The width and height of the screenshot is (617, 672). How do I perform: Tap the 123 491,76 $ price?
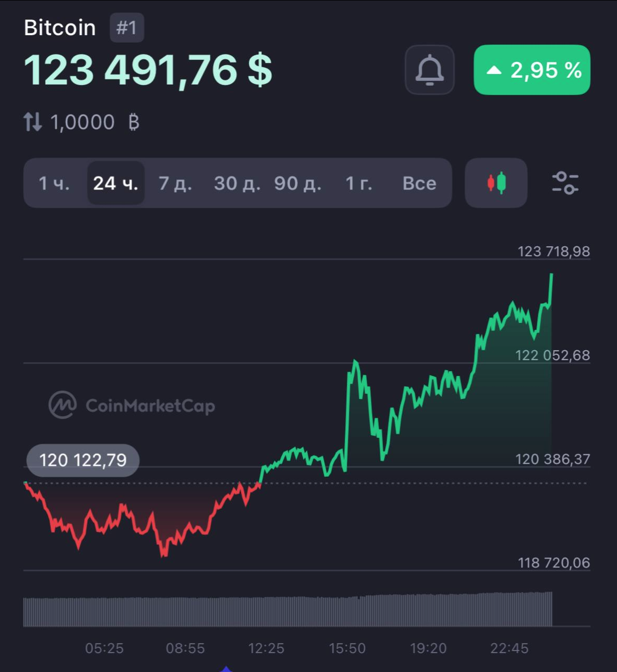click(148, 70)
